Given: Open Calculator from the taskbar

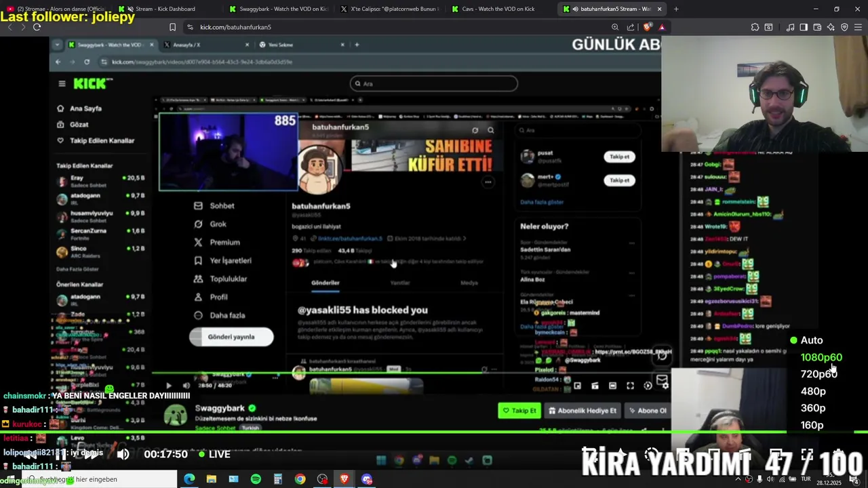Looking at the screenshot, I should (x=278, y=479).
